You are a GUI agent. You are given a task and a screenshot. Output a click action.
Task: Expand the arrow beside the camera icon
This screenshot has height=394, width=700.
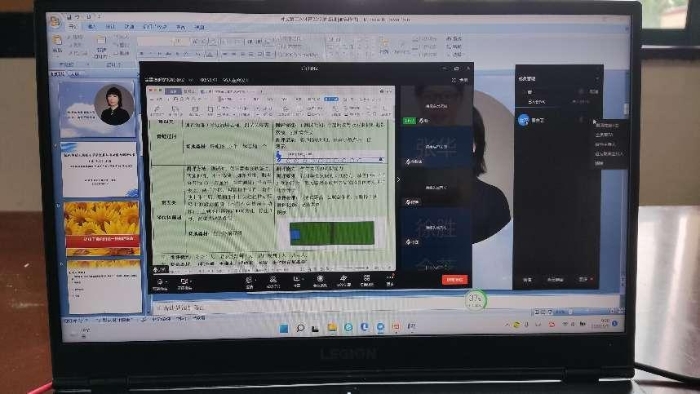point(190,282)
